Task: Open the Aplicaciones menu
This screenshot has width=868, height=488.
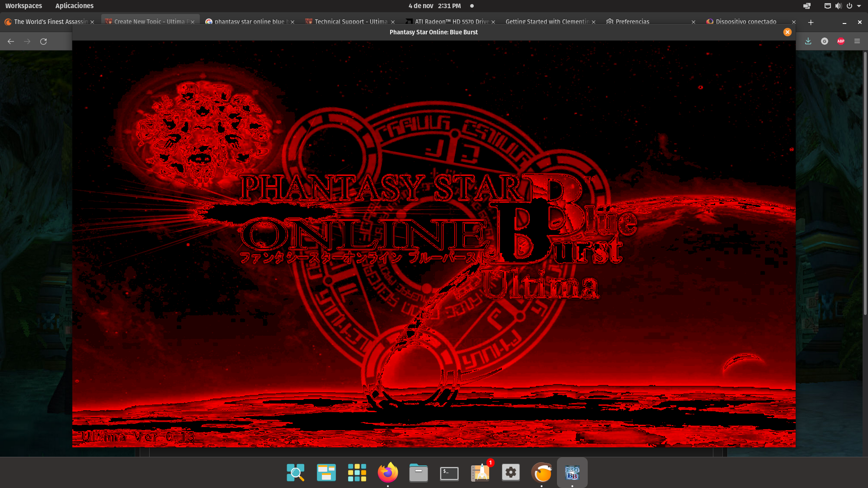Action: [74, 6]
